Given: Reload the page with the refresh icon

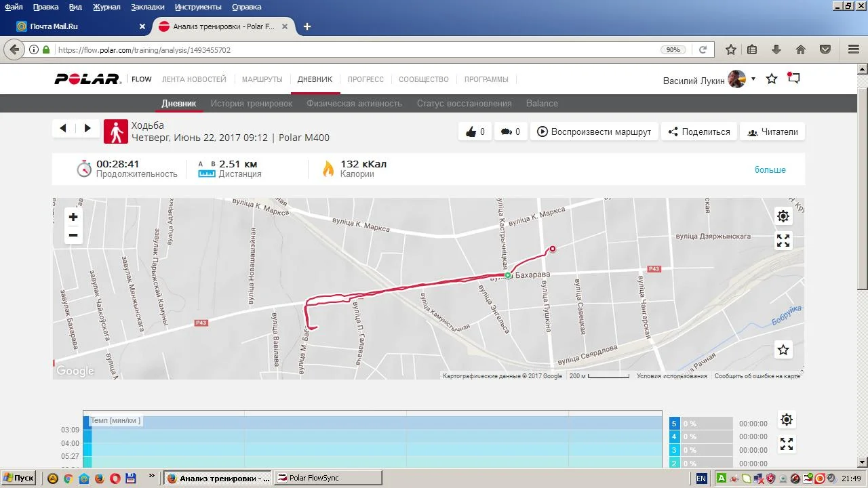Looking at the screenshot, I should pyautogui.click(x=703, y=49).
